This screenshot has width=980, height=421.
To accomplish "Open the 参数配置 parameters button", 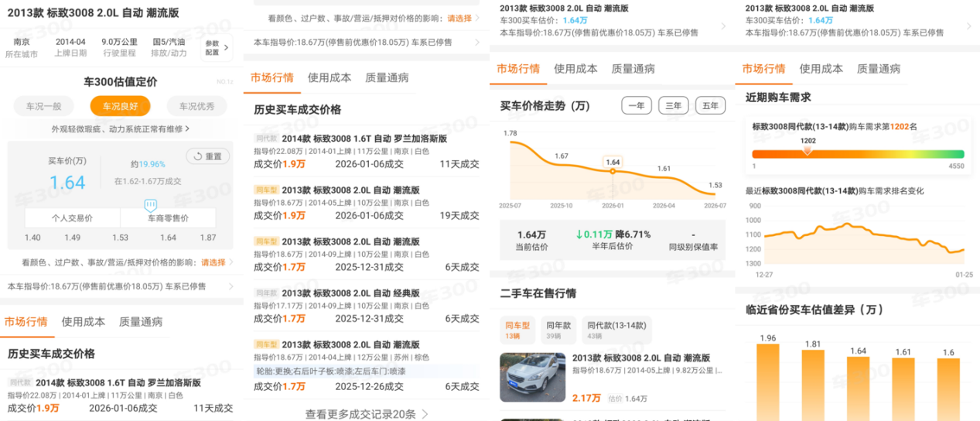I will [217, 48].
